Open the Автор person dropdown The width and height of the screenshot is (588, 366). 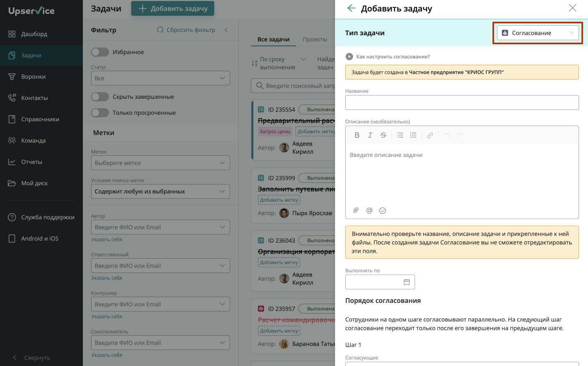(x=160, y=227)
